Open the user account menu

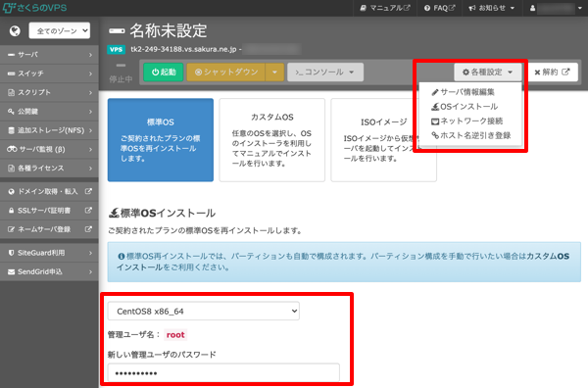[556, 8]
